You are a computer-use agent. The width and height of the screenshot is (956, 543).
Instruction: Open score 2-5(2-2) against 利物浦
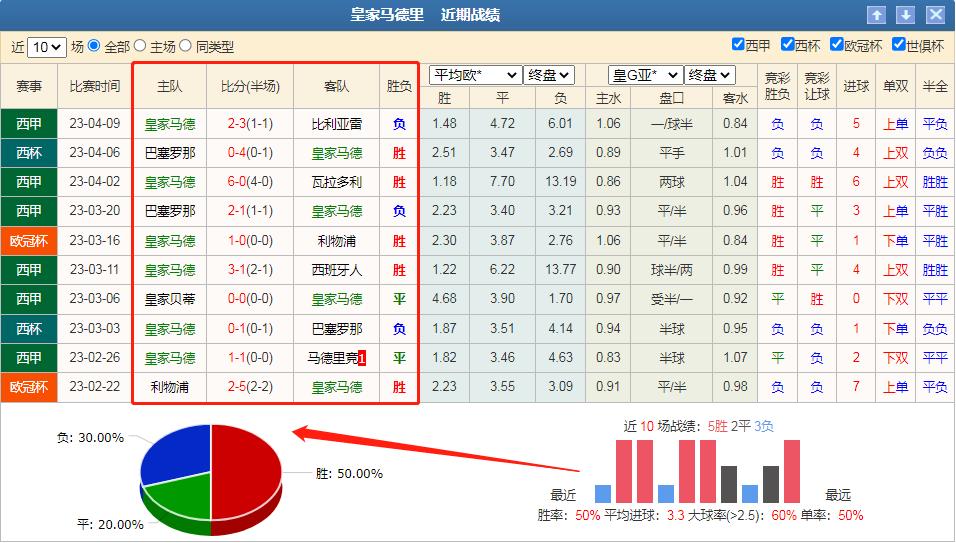pos(250,386)
